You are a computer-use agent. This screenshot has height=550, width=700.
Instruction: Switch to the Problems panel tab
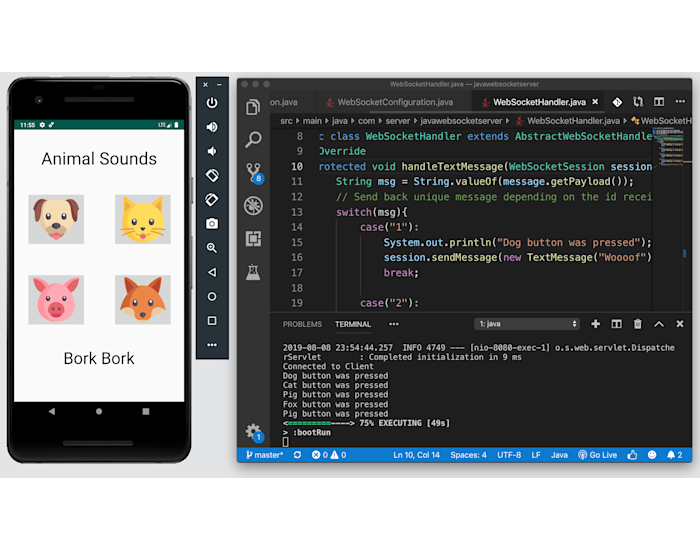[302, 324]
